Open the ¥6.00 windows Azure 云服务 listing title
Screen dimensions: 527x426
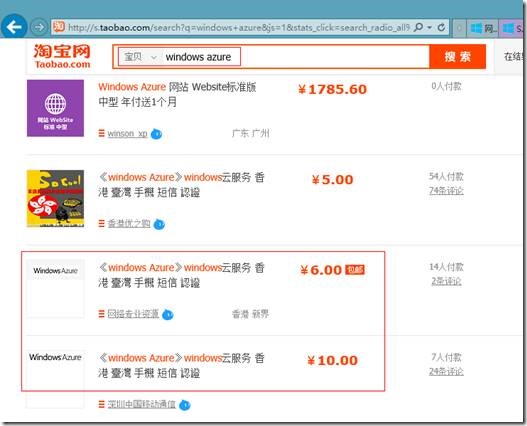(181, 275)
